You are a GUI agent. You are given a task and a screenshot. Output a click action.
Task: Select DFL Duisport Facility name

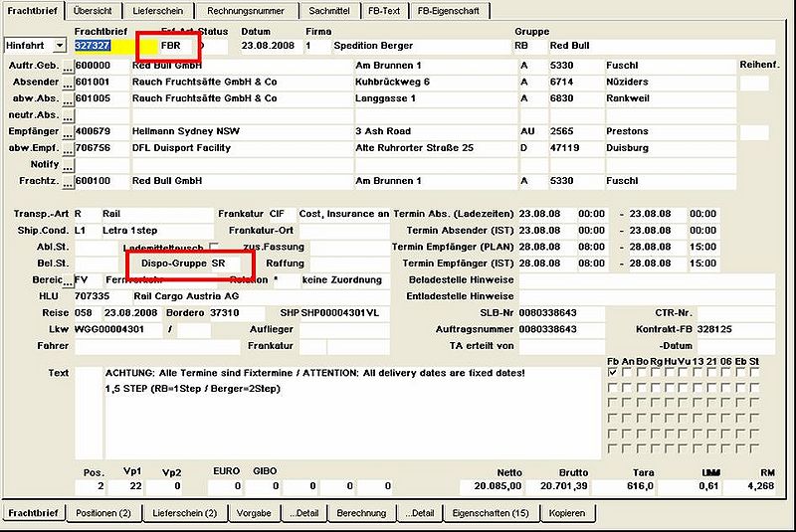(181, 148)
